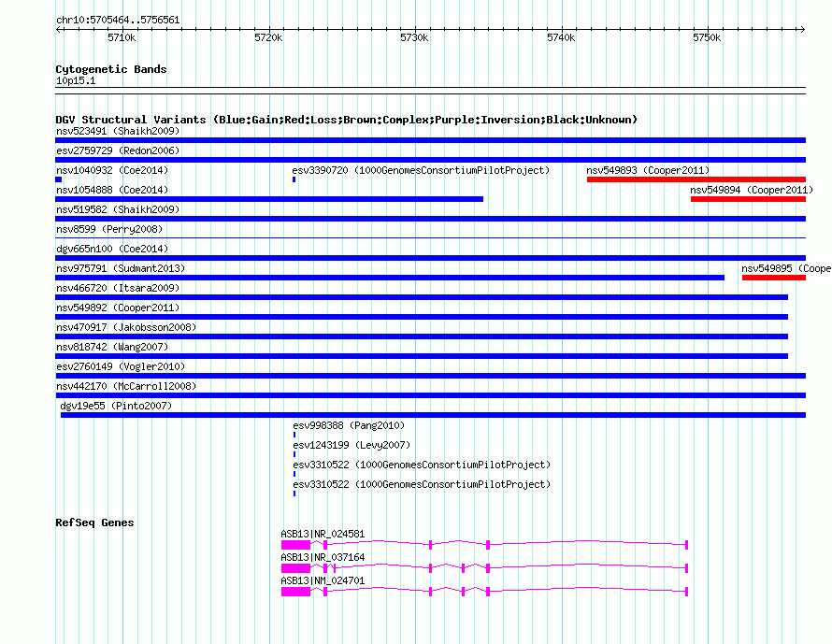Select the 10p15.1 cytogenetic band

(x=76, y=80)
